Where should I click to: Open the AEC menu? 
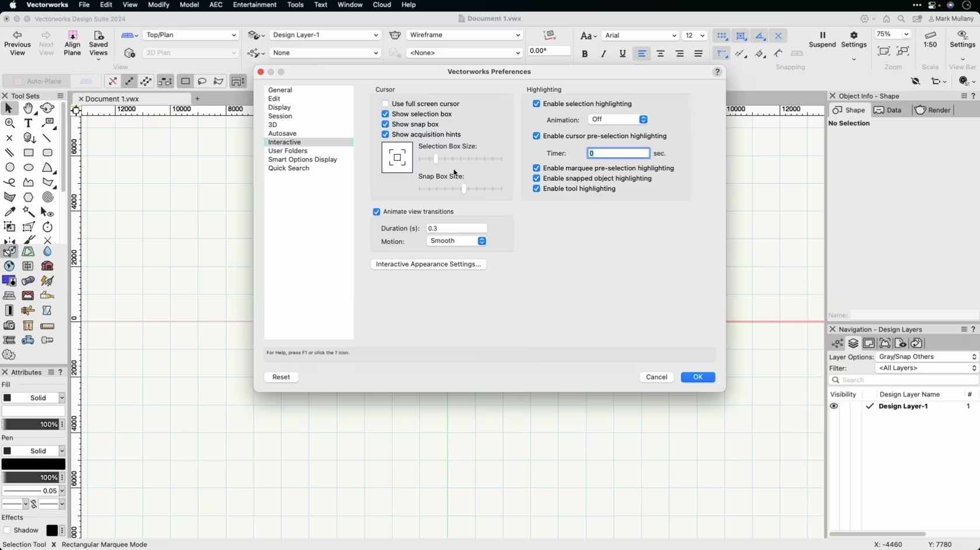click(216, 5)
